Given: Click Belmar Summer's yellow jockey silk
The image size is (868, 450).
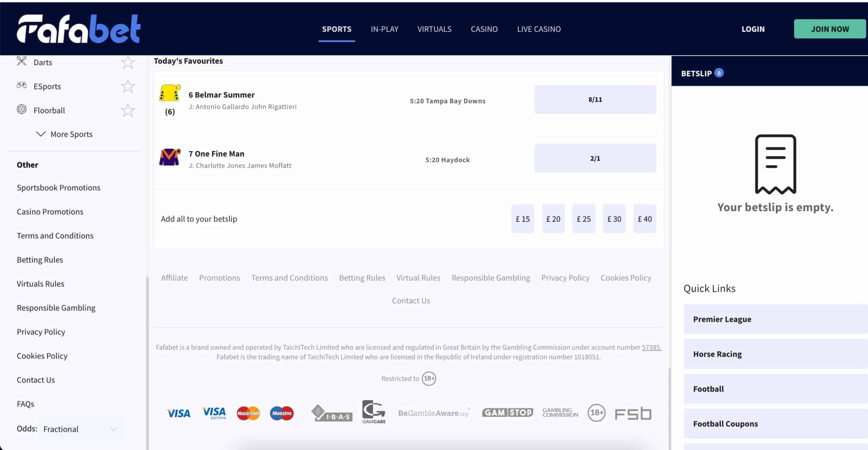Looking at the screenshot, I should point(170,93).
